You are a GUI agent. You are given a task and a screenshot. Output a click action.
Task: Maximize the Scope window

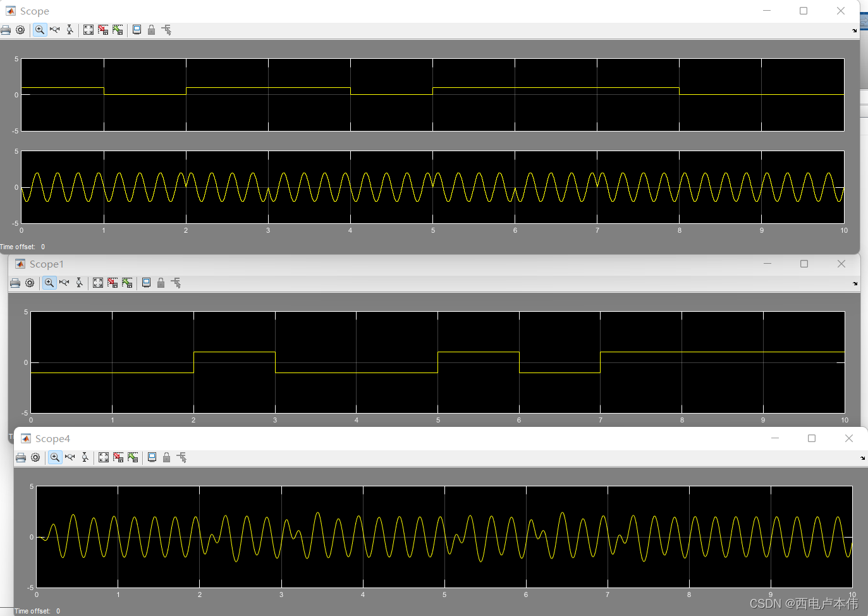(x=804, y=11)
